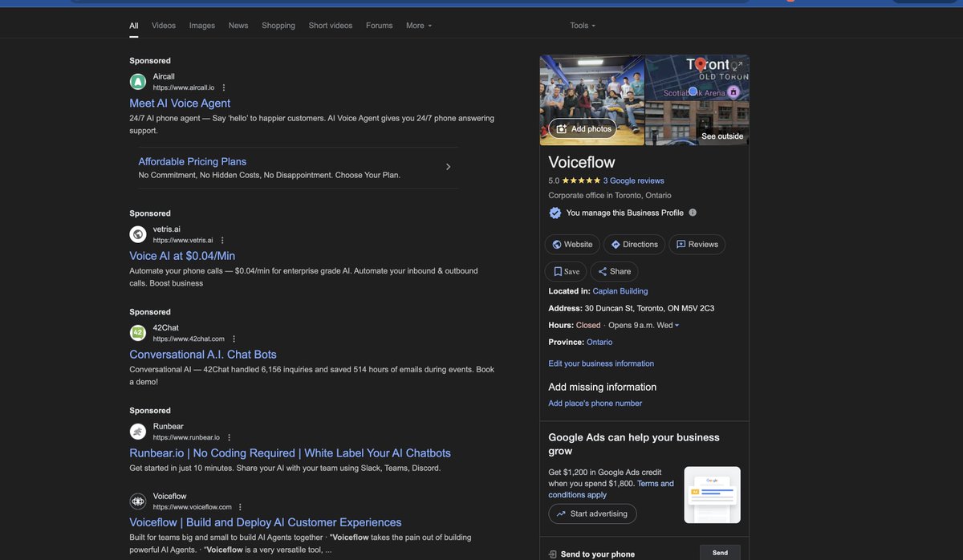Click the https://www.runbear.io URL
963x560 pixels.
pyautogui.click(x=186, y=437)
